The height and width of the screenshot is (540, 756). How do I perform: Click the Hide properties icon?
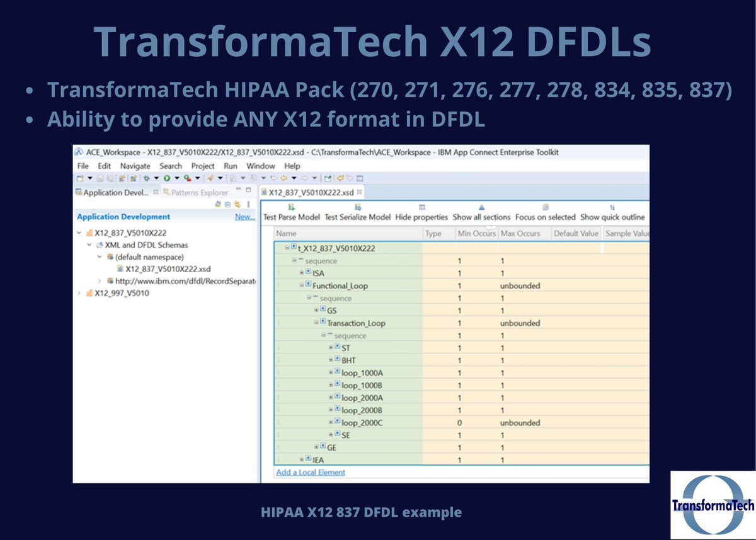point(422,207)
